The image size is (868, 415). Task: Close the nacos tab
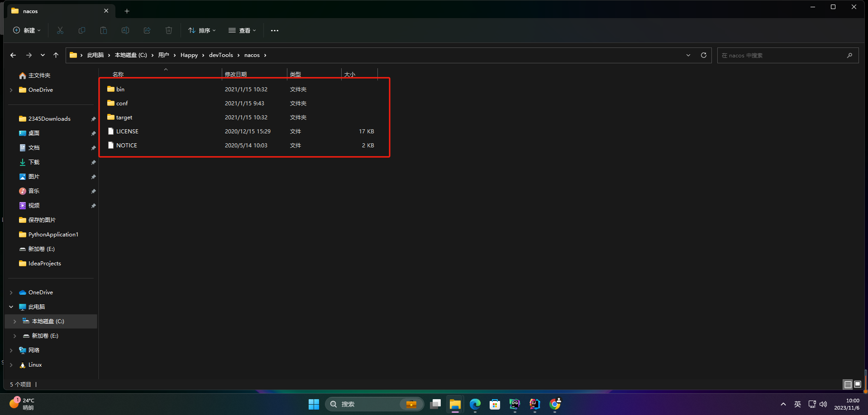click(106, 11)
